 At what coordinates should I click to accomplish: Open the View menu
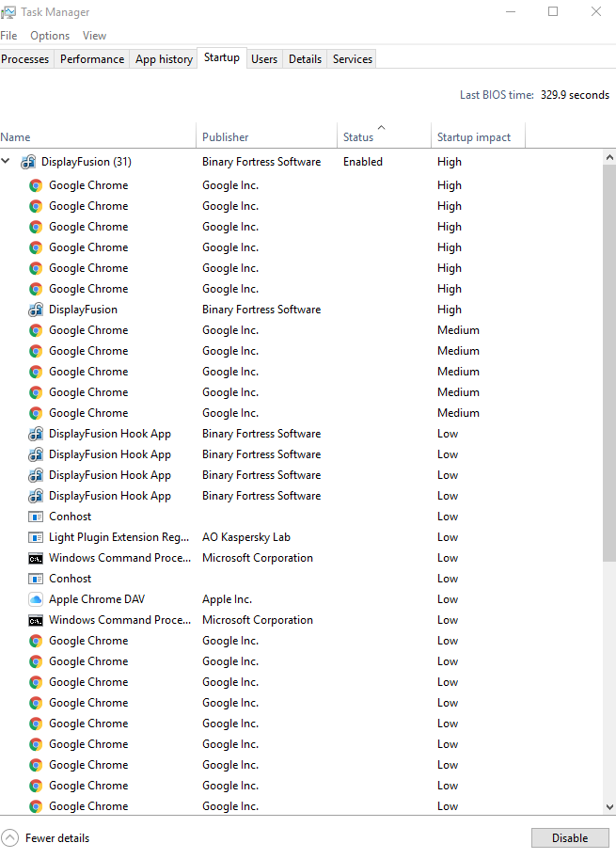tap(94, 36)
